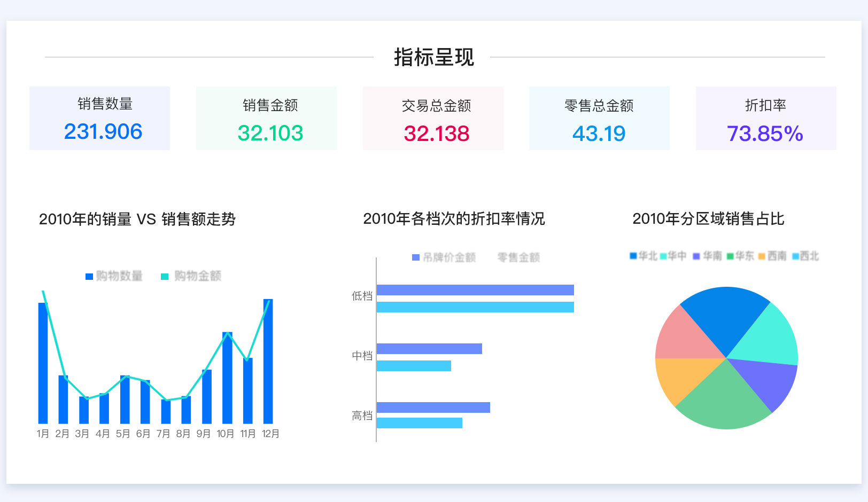
Task: Toggle the 华南 pie legend entry
Action: coord(707,256)
